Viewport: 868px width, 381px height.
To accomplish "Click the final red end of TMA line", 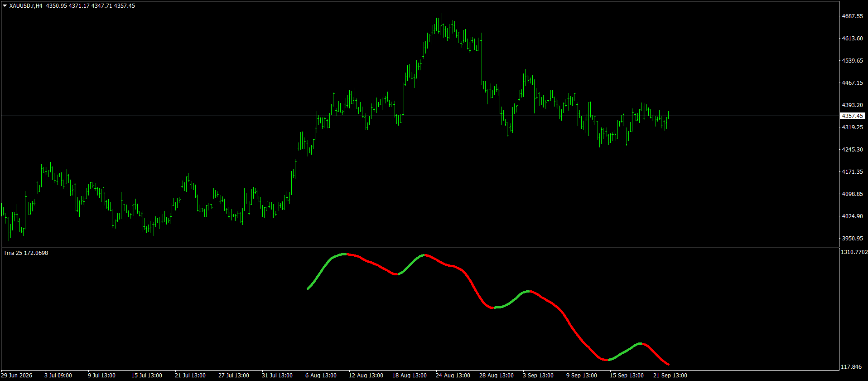I will point(668,364).
